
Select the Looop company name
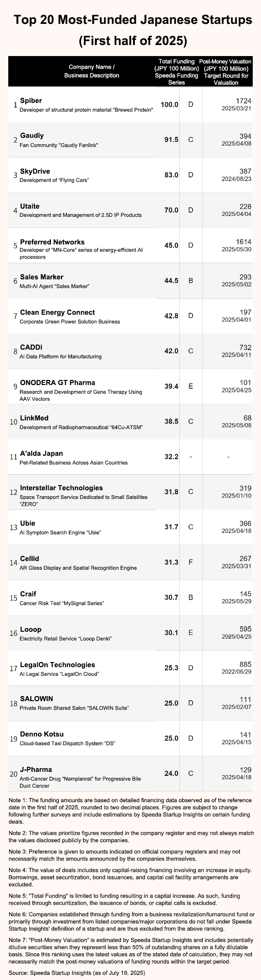tap(31, 629)
